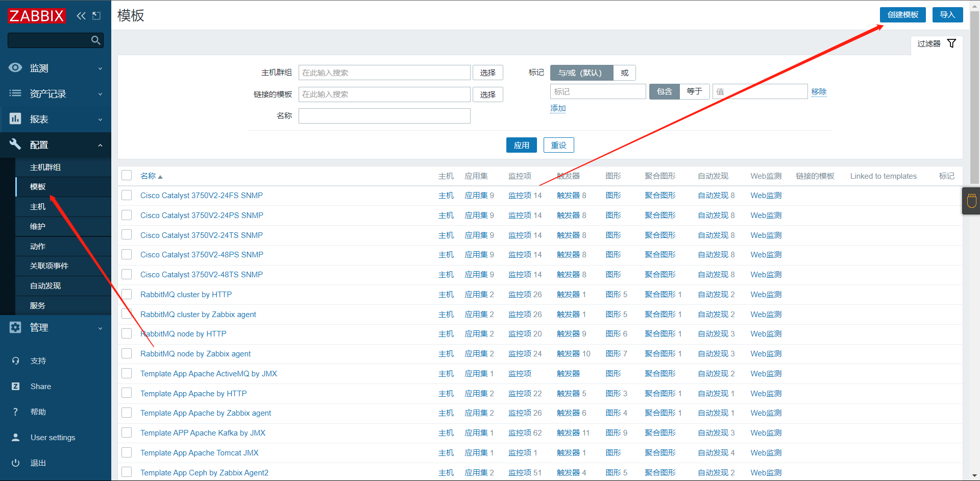Open RabbitMQ cluster by HTTP template
Viewport: 980px width, 481px height.
click(186, 295)
